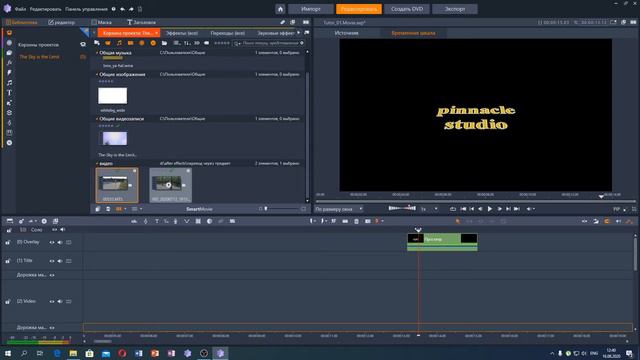
Task: Toggle visibility of Title track
Action: coord(52,261)
